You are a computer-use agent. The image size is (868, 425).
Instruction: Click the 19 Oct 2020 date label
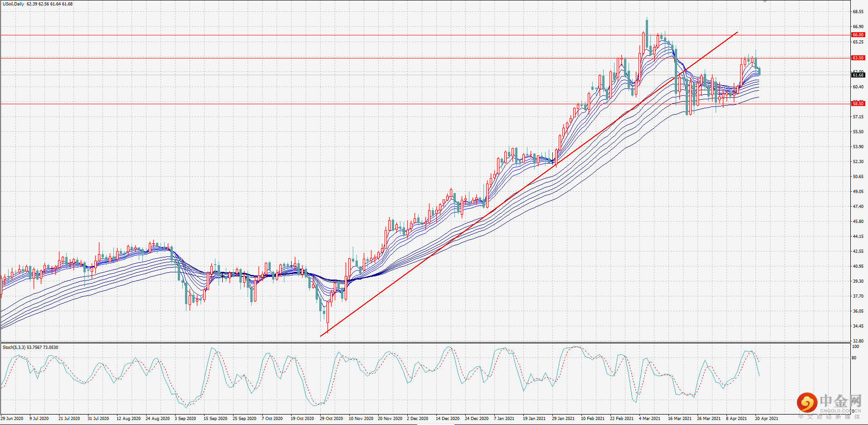(x=302, y=419)
